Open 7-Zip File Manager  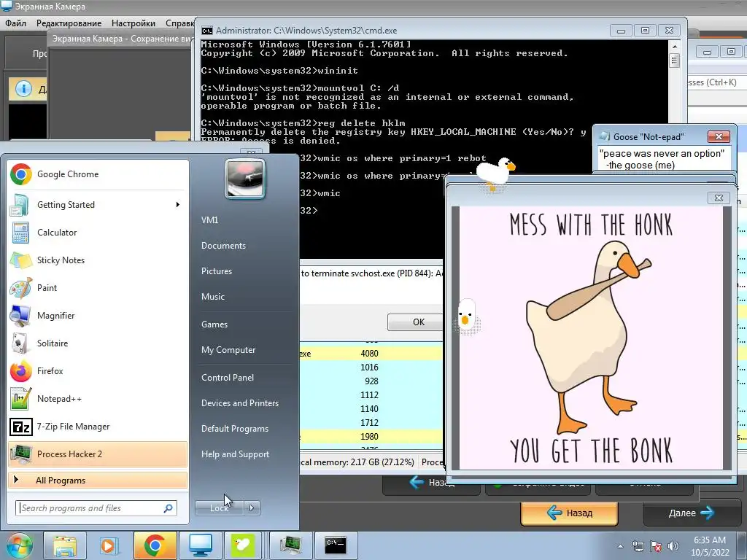click(98, 426)
